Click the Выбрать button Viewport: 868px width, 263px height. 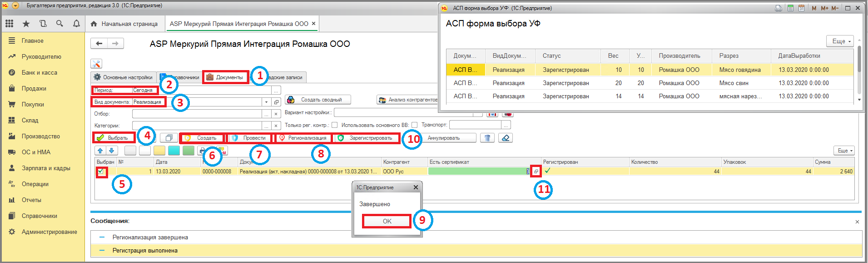click(114, 138)
